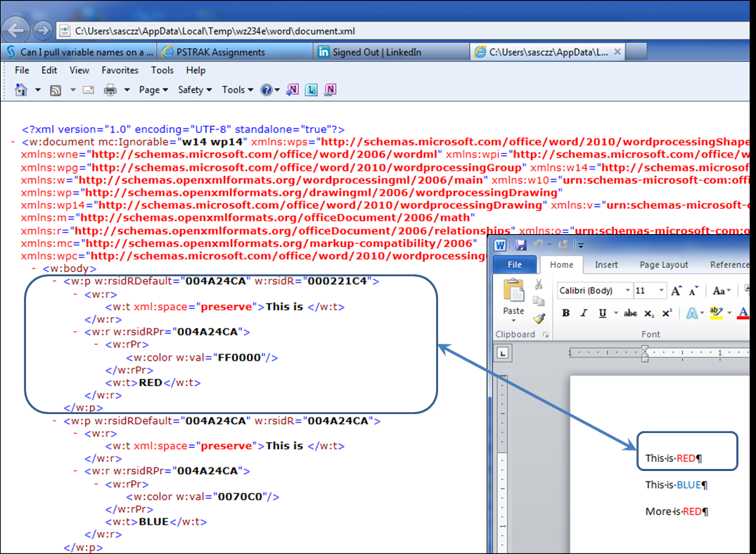The image size is (756, 554).
Task: Open the Safety dropdown in browser toolbar
Action: click(194, 90)
